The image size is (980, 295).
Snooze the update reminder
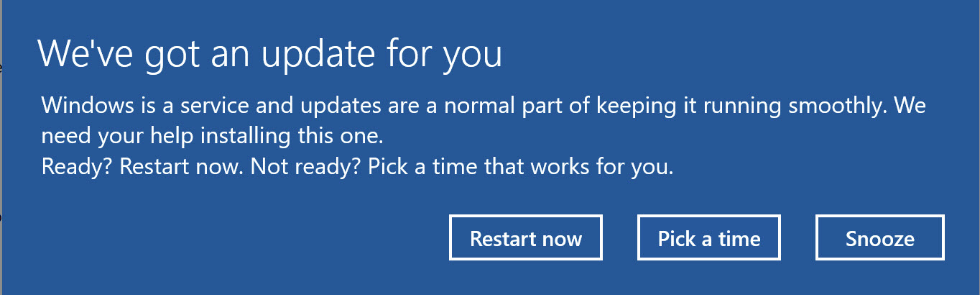click(x=879, y=238)
